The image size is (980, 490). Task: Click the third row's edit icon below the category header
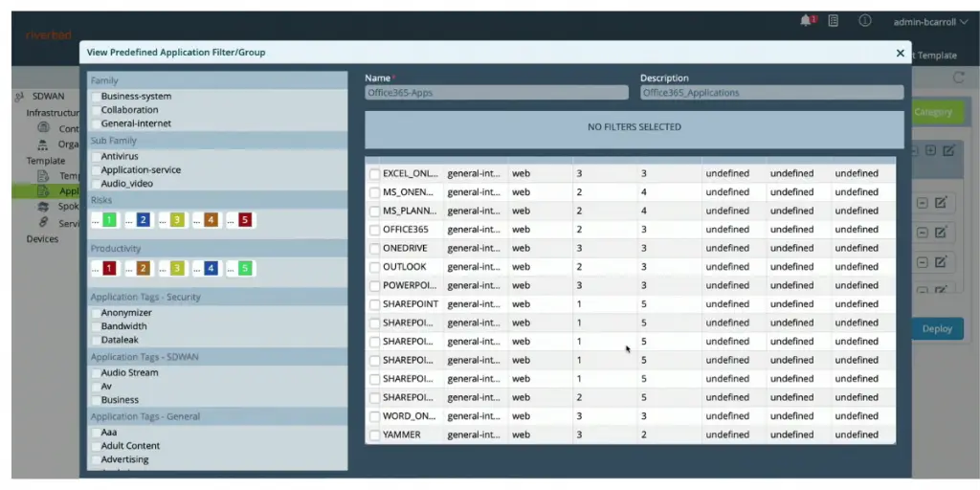point(941,262)
